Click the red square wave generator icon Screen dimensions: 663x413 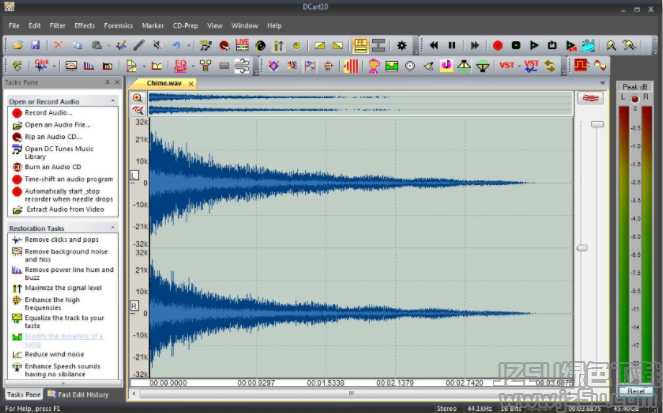[x=581, y=66]
